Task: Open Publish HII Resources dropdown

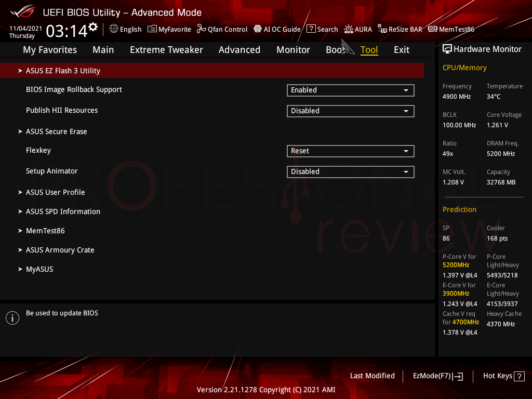Action: [x=351, y=111]
